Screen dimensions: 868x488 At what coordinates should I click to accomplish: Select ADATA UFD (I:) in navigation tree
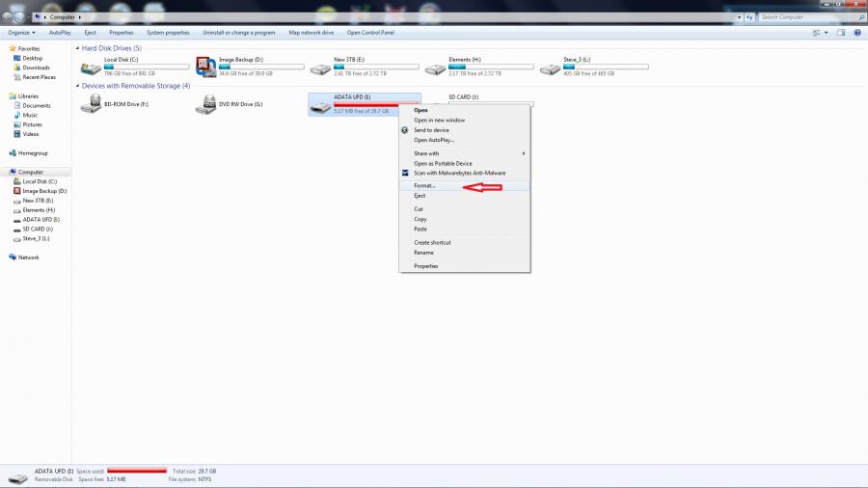(41, 220)
